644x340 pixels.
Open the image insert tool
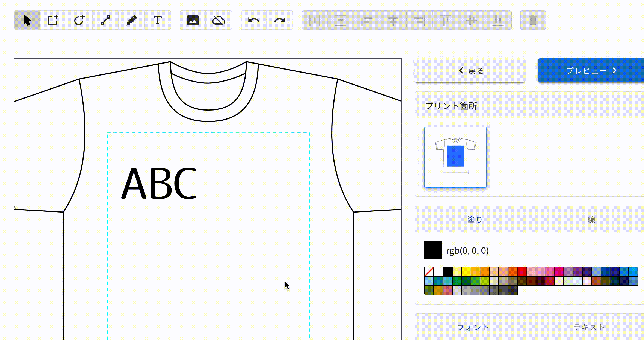pyautogui.click(x=193, y=20)
